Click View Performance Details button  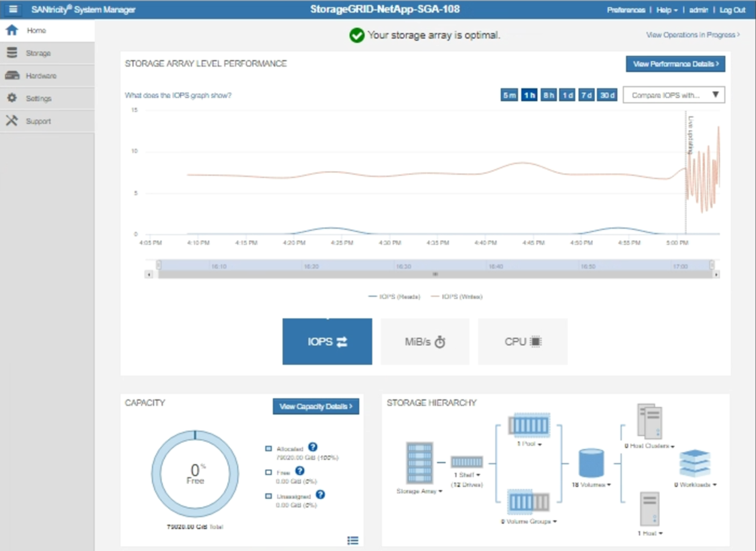click(x=675, y=64)
